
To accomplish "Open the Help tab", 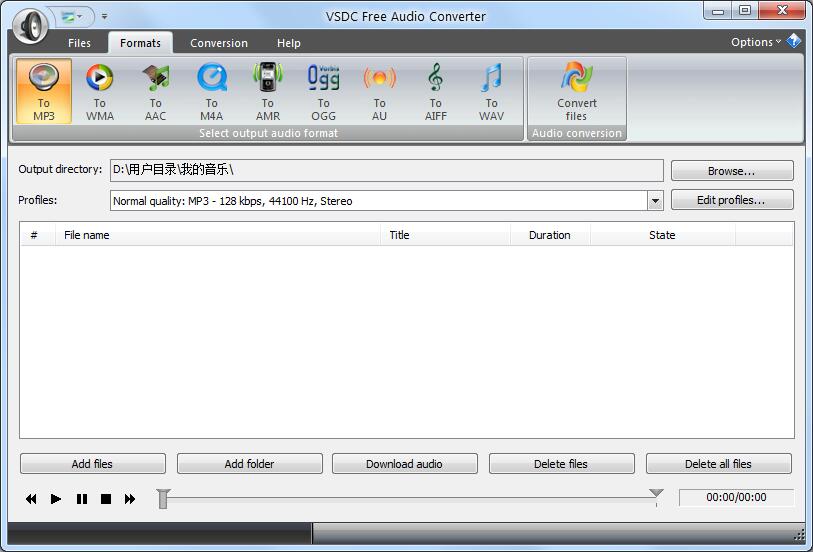I will pos(289,43).
